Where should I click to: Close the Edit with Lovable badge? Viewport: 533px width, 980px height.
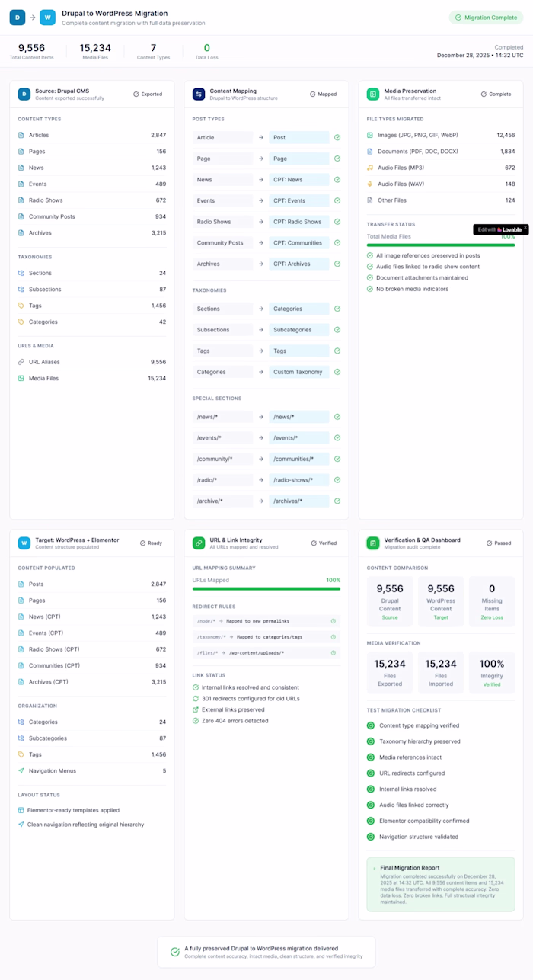pos(525,228)
